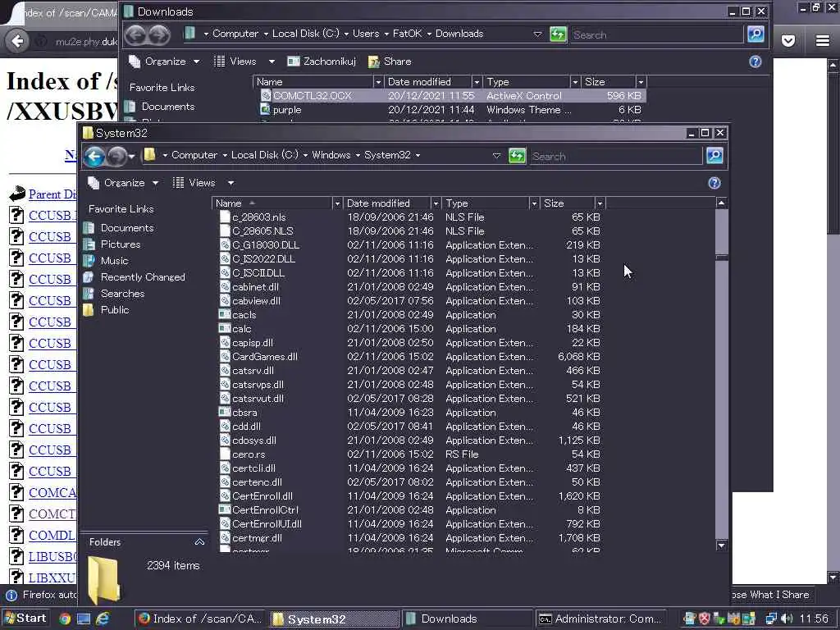Sort System32 files by Name column header
This screenshot has height=630, width=840.
[x=272, y=203]
